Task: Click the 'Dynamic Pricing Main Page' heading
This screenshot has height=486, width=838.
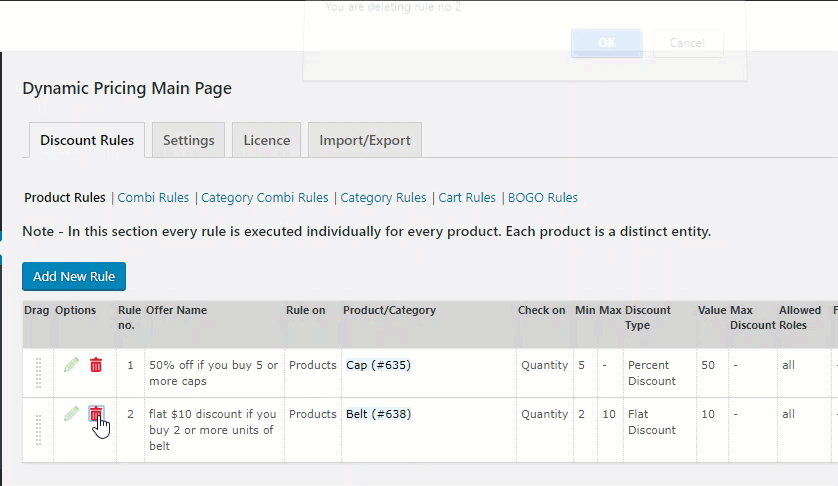Action: click(127, 88)
